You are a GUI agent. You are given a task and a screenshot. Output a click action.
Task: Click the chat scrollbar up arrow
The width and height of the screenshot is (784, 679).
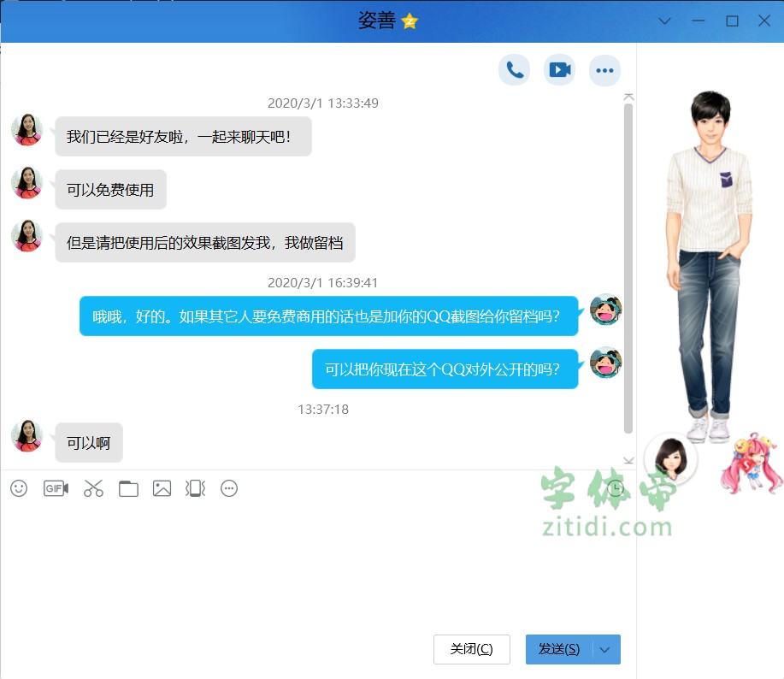coord(628,97)
